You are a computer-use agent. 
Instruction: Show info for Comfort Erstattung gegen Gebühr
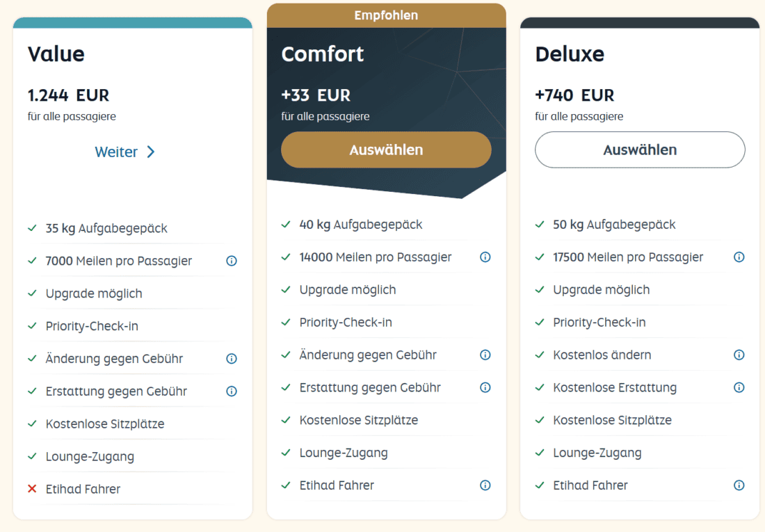(x=485, y=387)
